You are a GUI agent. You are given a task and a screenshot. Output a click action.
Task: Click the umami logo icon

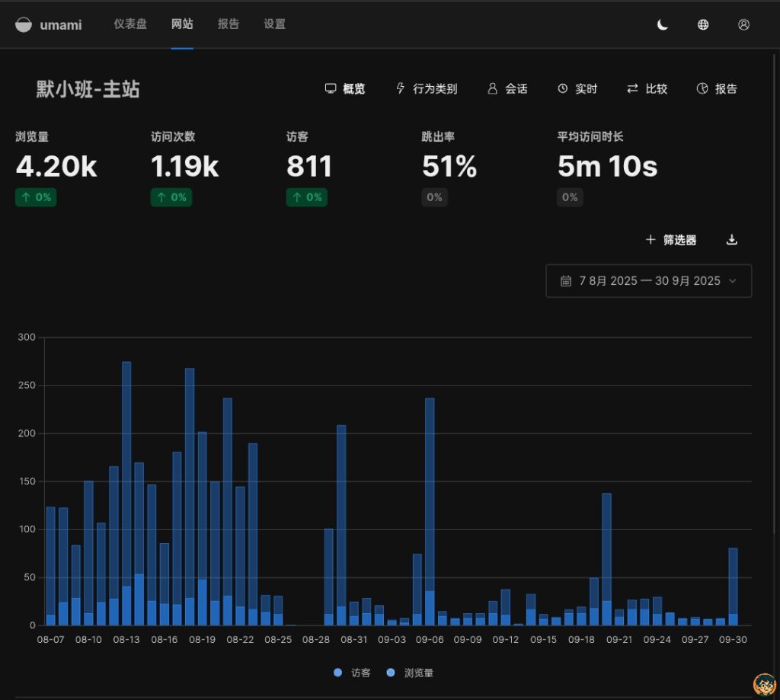[x=24, y=24]
